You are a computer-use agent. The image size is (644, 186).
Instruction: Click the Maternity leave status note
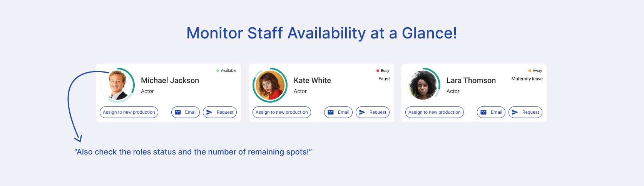(527, 79)
